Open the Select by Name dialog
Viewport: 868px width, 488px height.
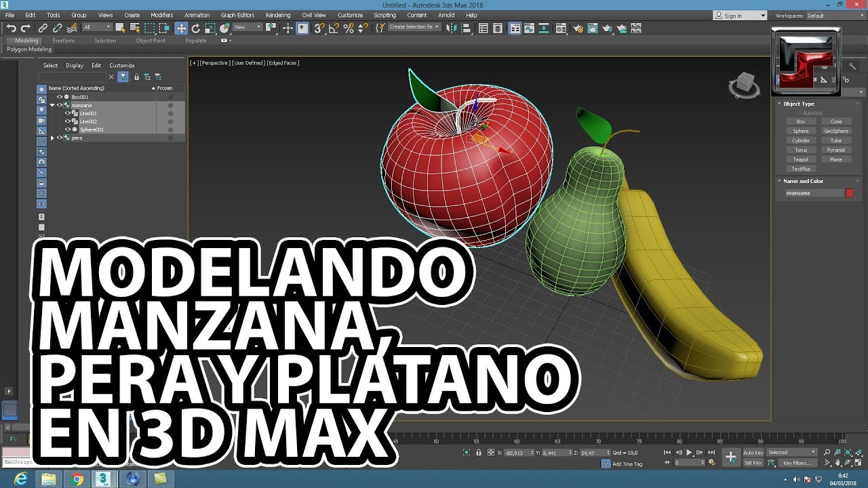(x=134, y=28)
